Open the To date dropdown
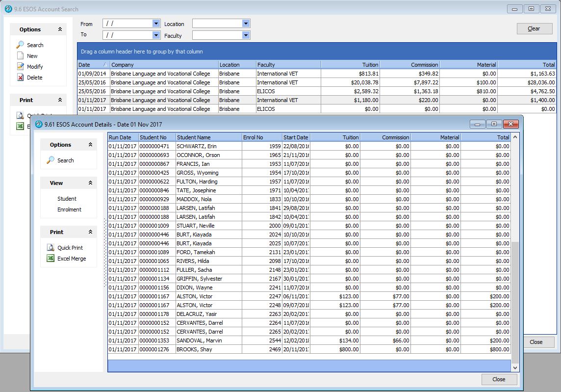This screenshot has width=561, height=392. tap(156, 35)
